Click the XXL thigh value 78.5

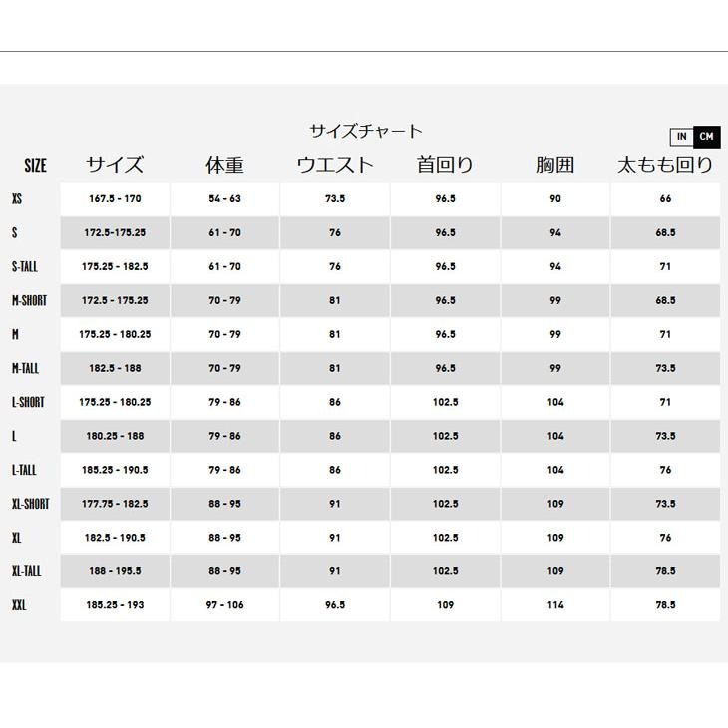click(665, 605)
